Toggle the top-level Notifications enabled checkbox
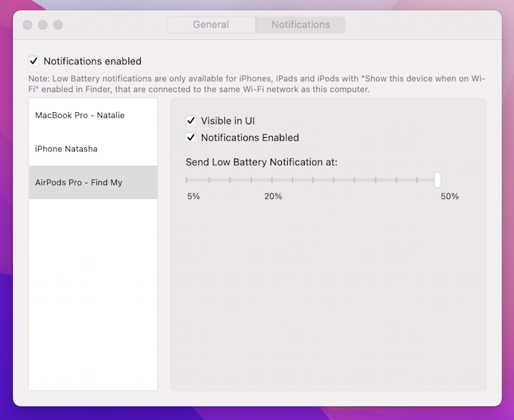The width and height of the screenshot is (514, 420). (x=34, y=61)
